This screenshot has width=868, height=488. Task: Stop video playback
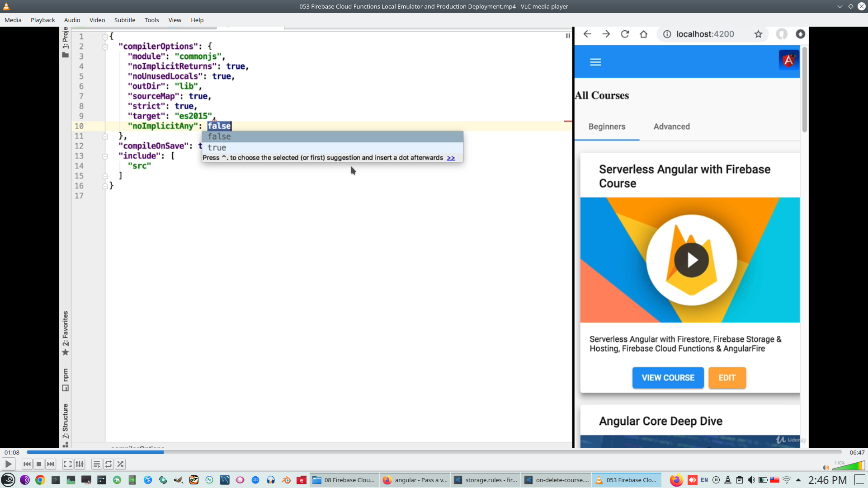(x=39, y=464)
